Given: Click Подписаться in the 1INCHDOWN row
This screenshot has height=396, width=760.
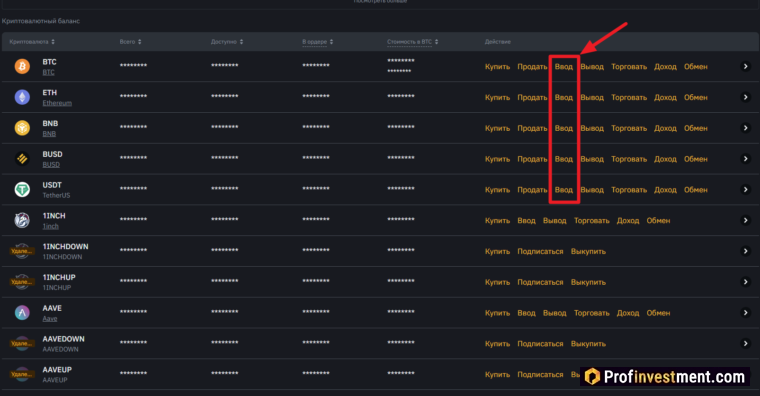Looking at the screenshot, I should [540, 252].
